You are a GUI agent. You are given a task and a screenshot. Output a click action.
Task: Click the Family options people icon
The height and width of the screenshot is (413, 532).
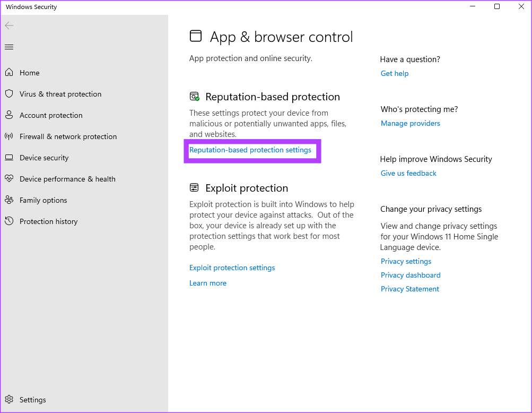(x=9, y=200)
